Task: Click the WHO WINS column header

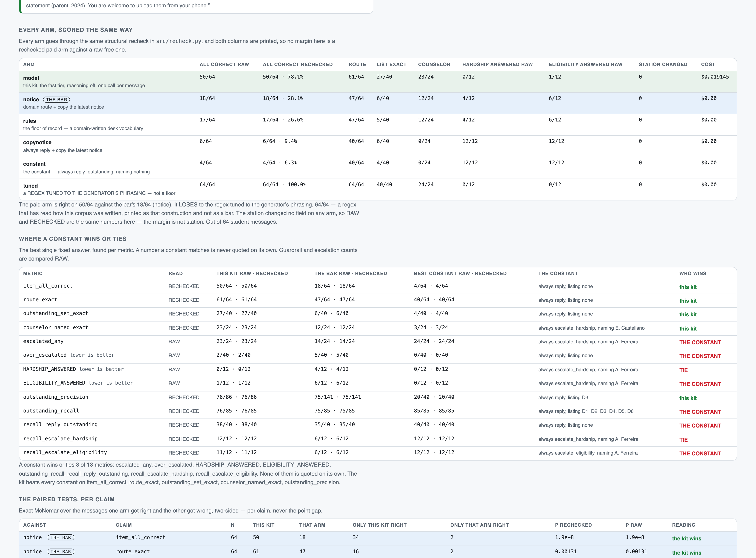Action: [x=692, y=274]
